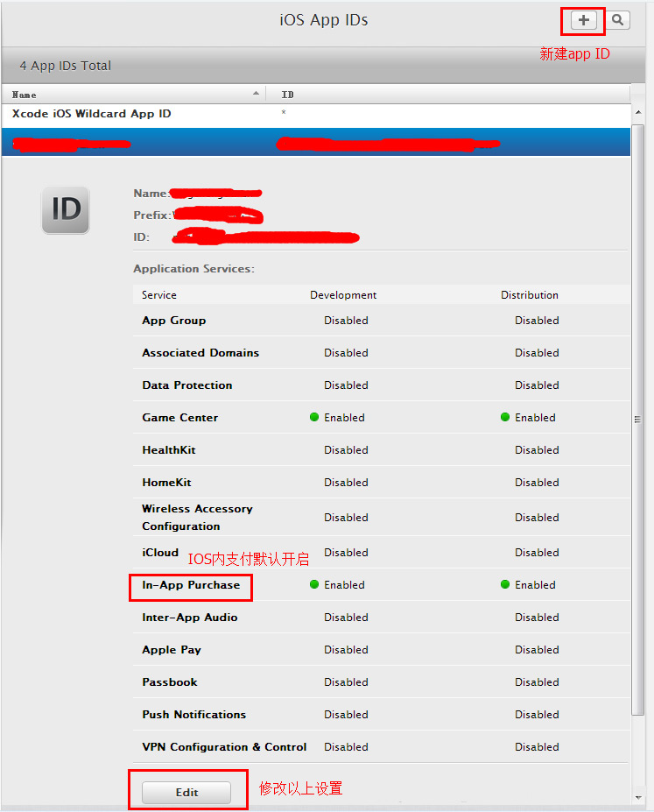Click the Service column heading
Screen dimensions: 654x812
coord(158,295)
